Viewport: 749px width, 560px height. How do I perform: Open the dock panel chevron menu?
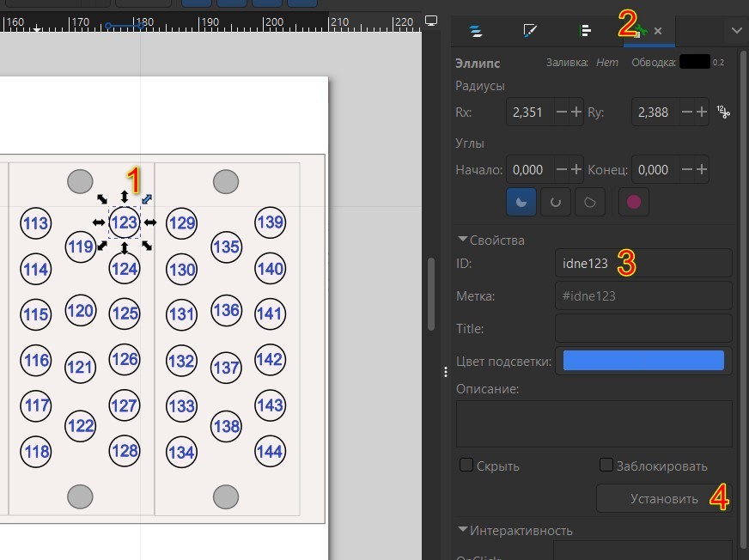click(x=737, y=31)
